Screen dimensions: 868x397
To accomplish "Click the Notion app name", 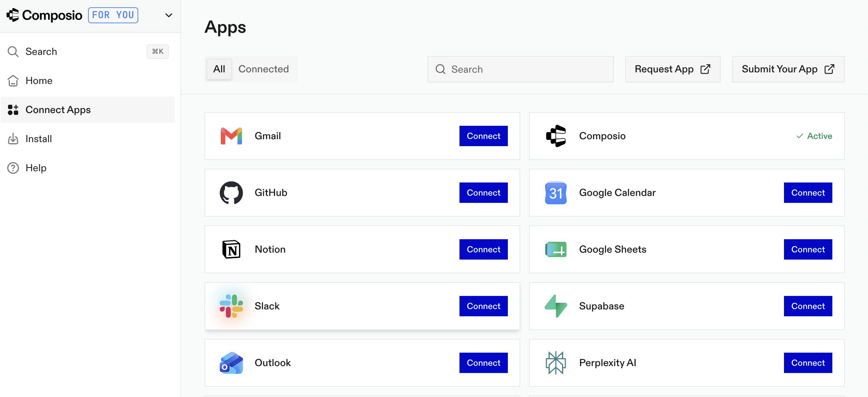I will [x=270, y=249].
